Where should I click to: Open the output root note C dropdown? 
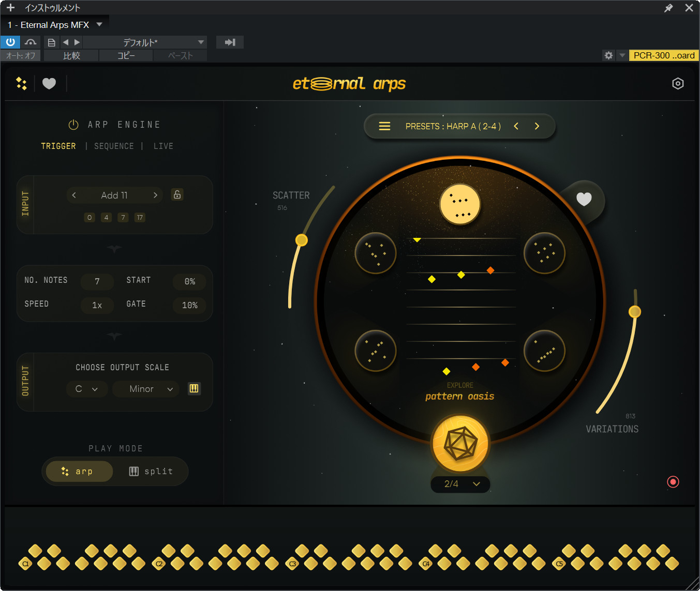[87, 389]
